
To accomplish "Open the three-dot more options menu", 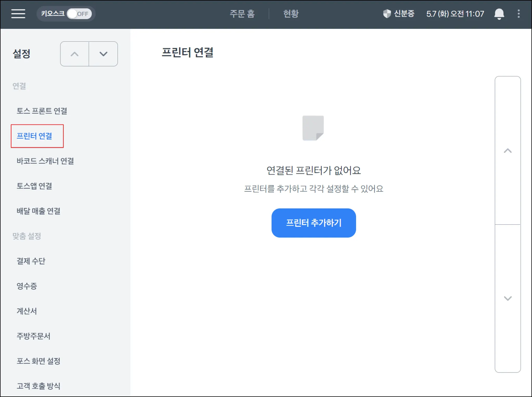I will 518,14.
